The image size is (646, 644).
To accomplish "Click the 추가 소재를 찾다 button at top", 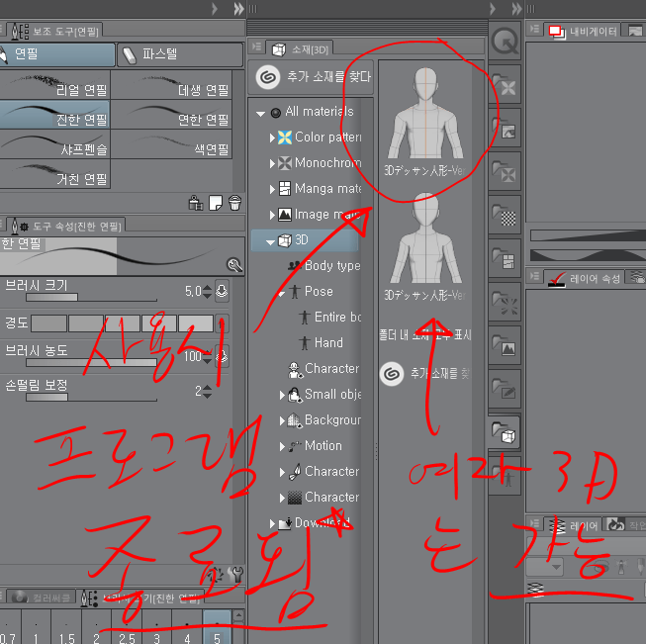I will pyautogui.click(x=313, y=76).
